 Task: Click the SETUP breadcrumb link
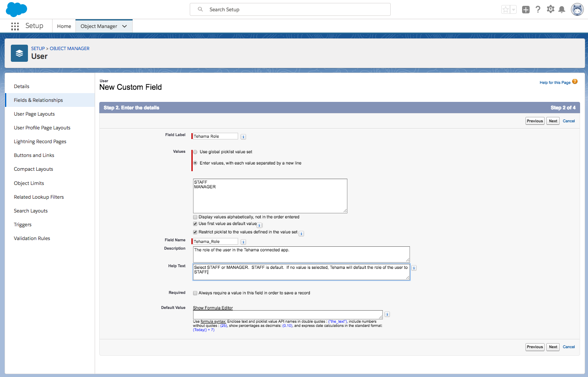click(x=38, y=48)
